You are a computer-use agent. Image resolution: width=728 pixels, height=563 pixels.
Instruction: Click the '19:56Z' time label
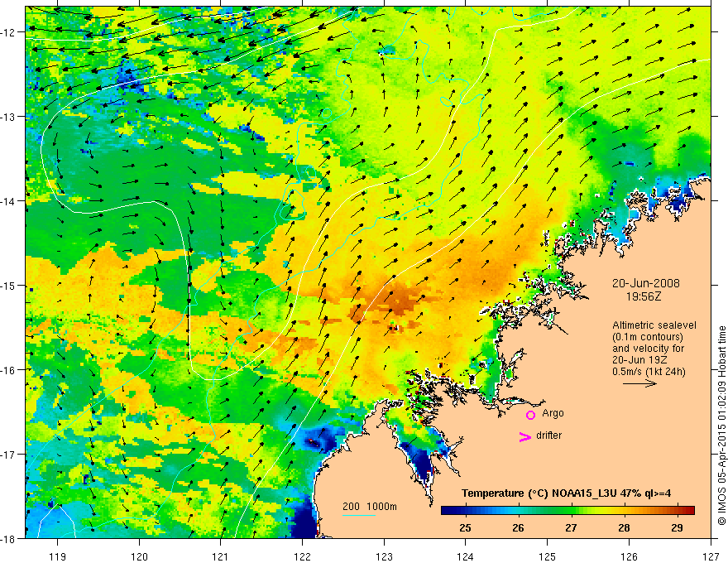tap(643, 296)
